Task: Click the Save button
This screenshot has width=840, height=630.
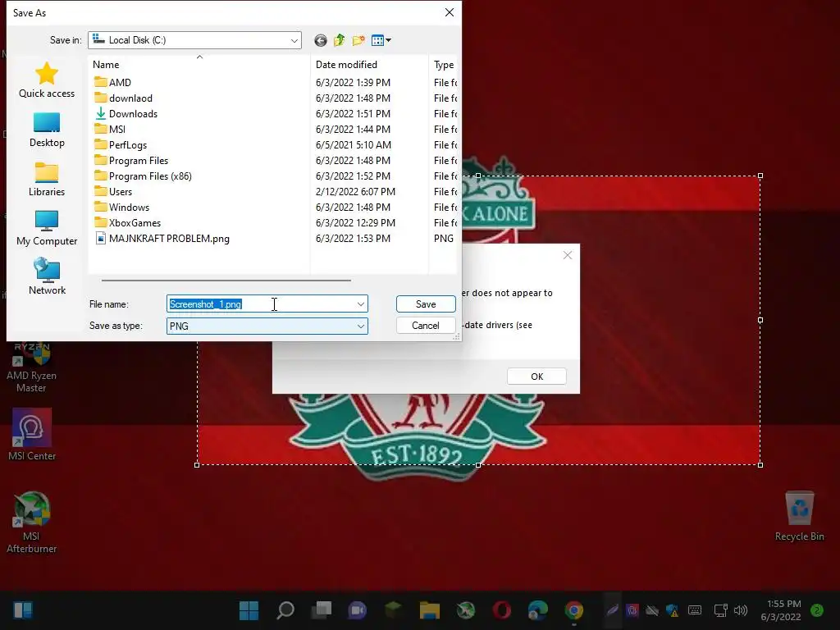Action: [426, 304]
